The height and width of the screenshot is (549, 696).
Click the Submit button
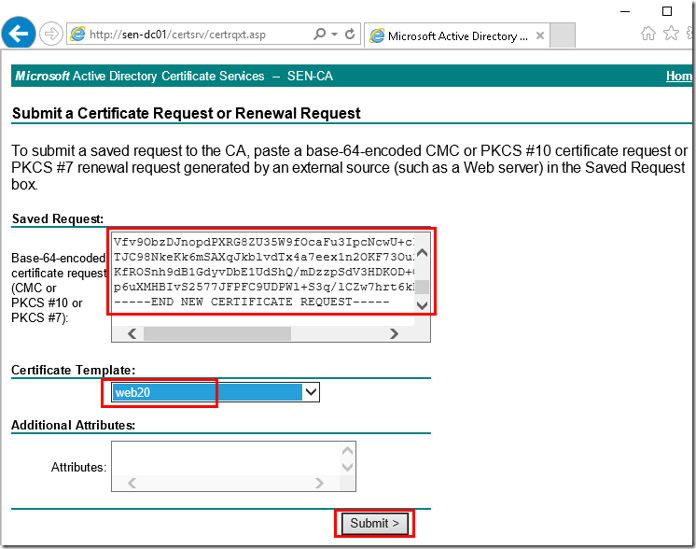374,523
